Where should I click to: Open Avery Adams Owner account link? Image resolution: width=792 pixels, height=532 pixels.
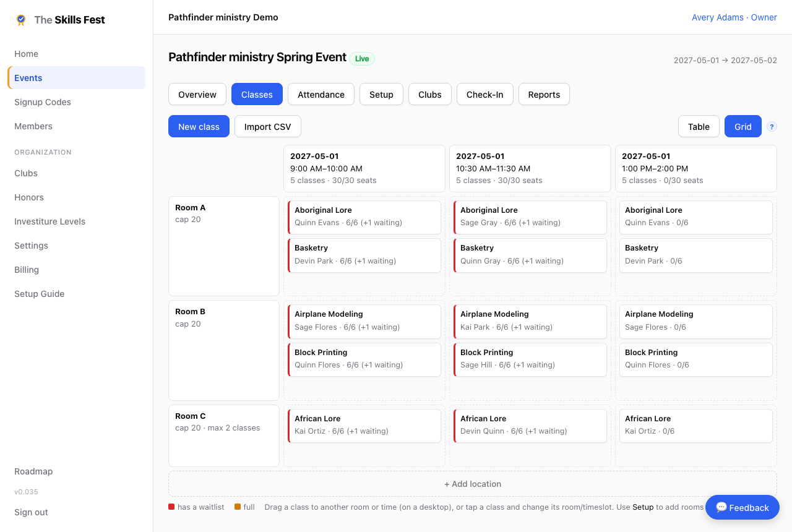click(x=734, y=17)
